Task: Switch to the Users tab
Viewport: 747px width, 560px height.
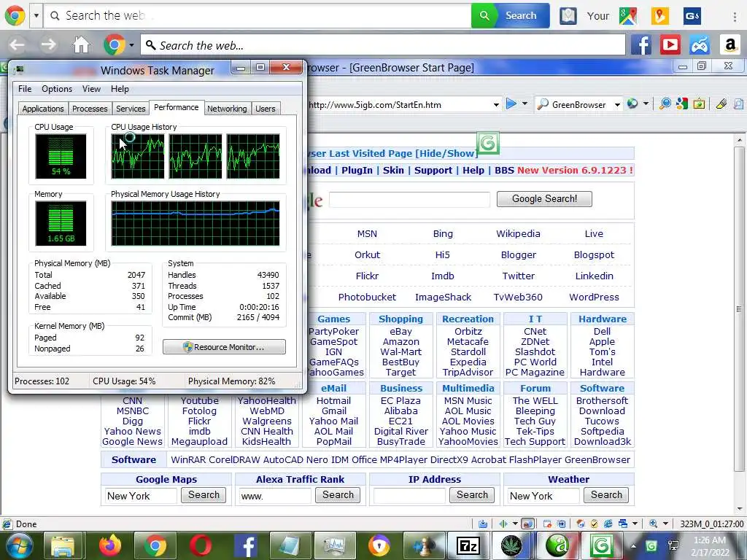Action: pyautogui.click(x=266, y=109)
